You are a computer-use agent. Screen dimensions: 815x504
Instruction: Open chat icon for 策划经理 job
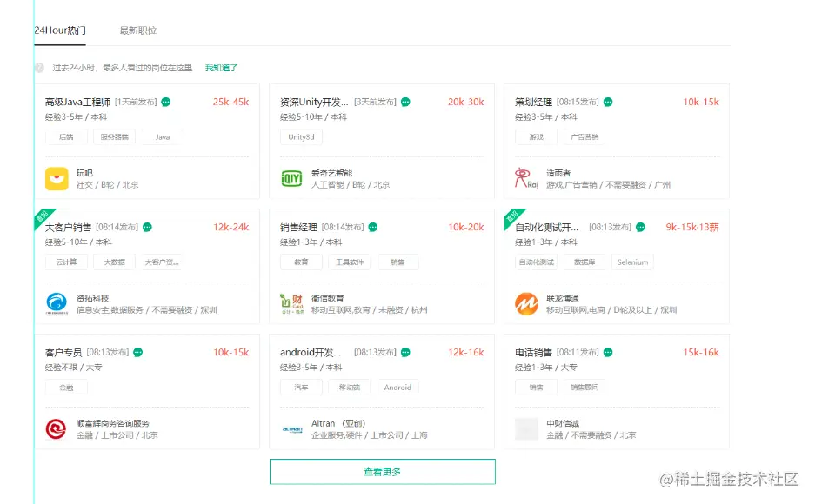point(608,102)
